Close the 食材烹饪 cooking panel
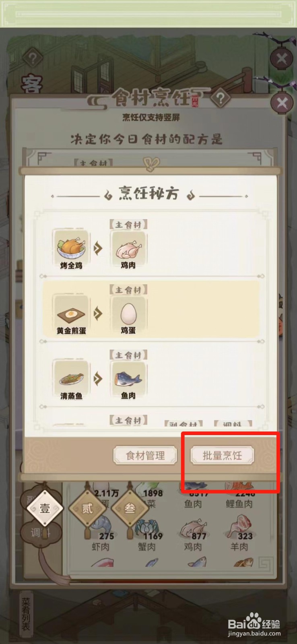Viewport: 297px width, 644px height. point(282,103)
